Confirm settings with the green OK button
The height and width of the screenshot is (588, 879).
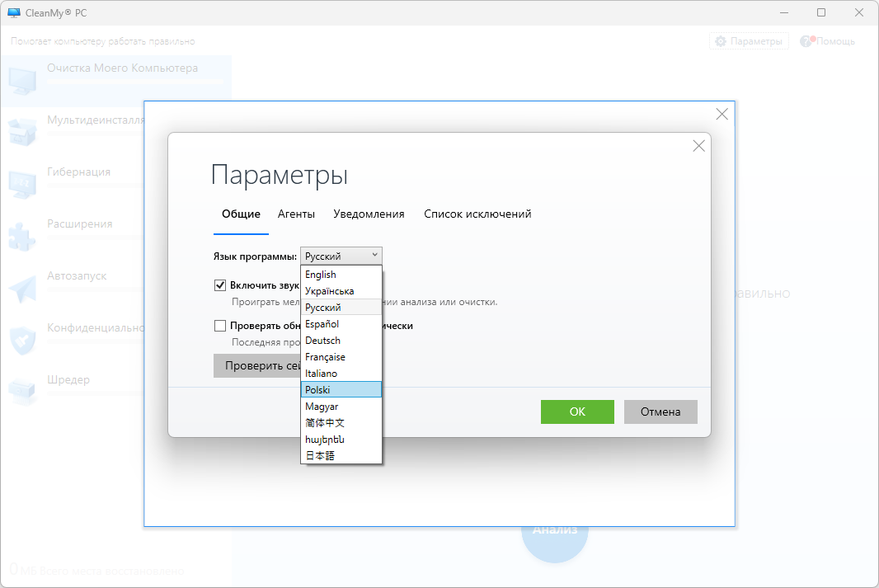click(x=577, y=412)
